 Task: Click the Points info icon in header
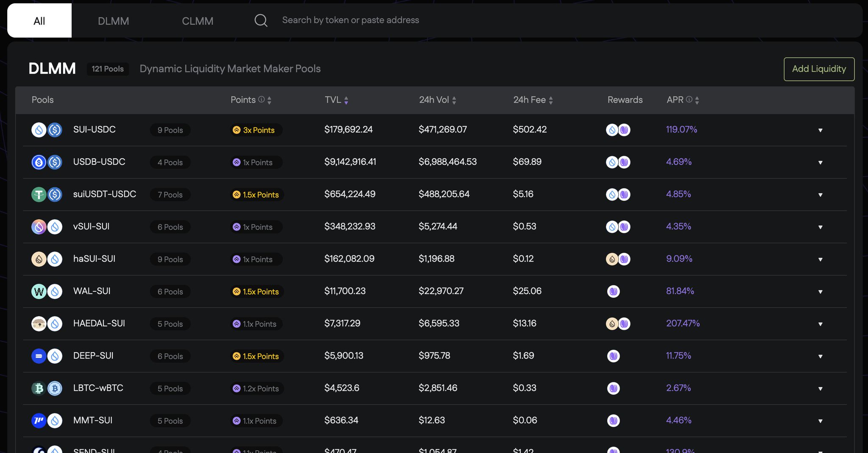[262, 99]
